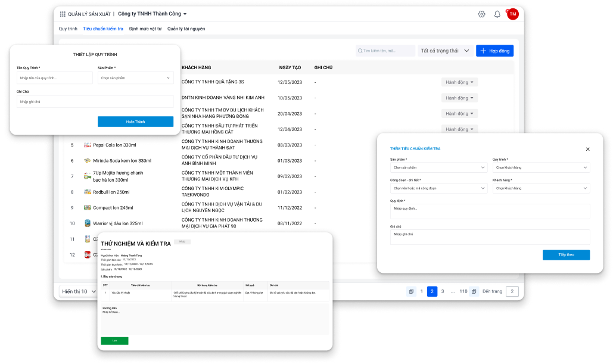Screen dimensions: 613x364
Task: Open the TM user avatar menu
Action: pos(512,14)
